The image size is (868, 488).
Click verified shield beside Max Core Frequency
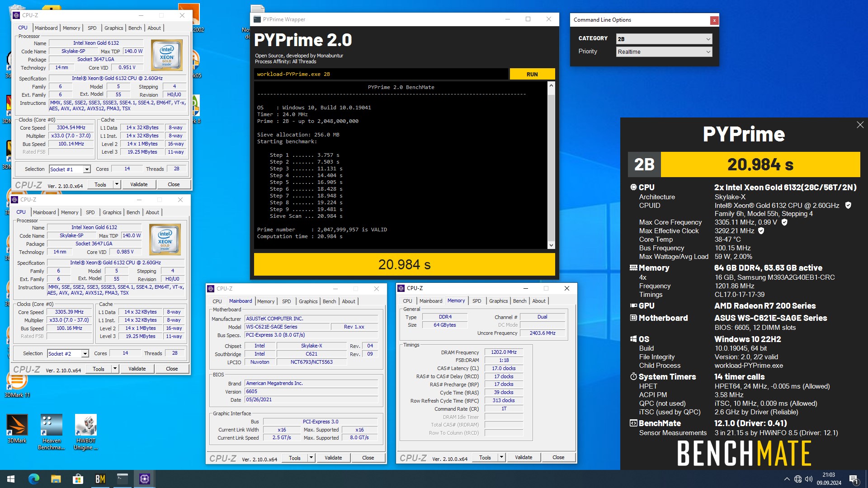[x=784, y=222]
